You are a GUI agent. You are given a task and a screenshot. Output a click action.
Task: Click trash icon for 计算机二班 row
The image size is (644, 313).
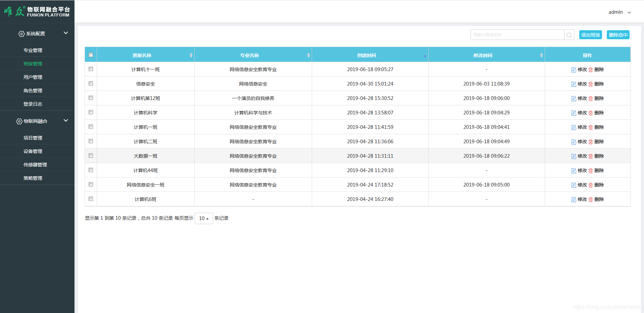pyautogui.click(x=591, y=142)
